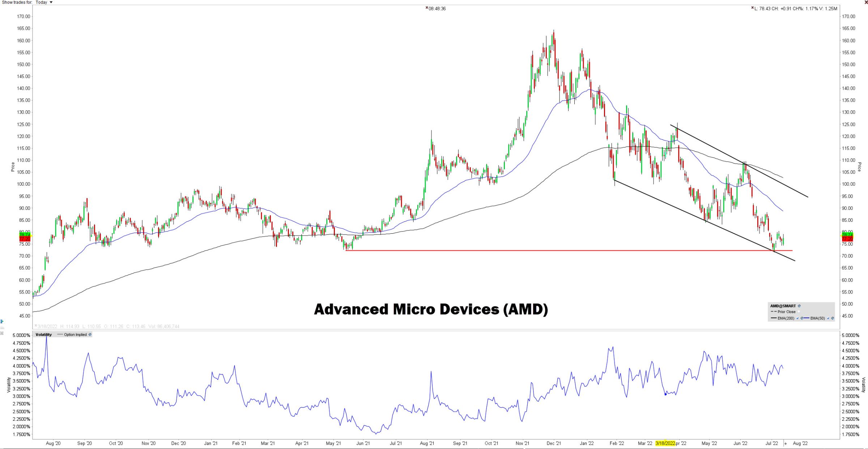This screenshot has height=449, width=868.
Task: Click the 'Dec '21' label on time axis
Action: (x=554, y=443)
